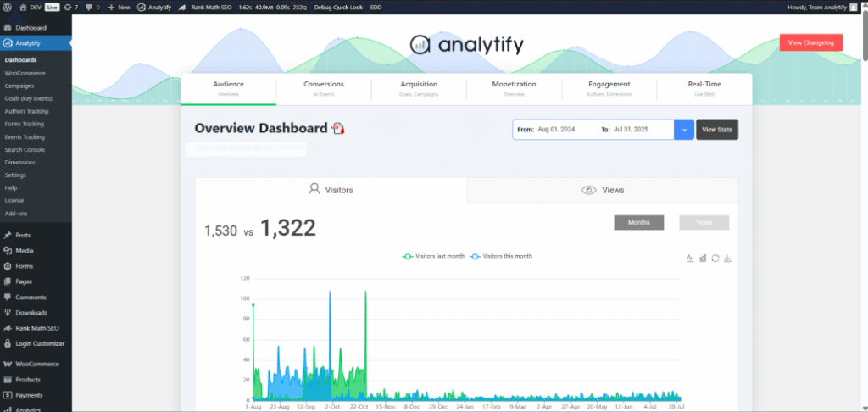Viewport: 868px width, 412px height.
Task: Click the Payments icon in sidebar
Action: pyautogui.click(x=8, y=395)
